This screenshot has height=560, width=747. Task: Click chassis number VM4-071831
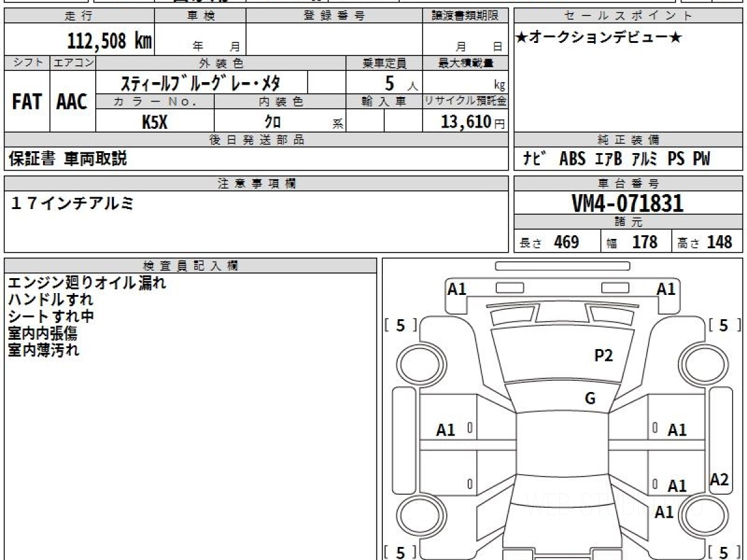tap(627, 203)
